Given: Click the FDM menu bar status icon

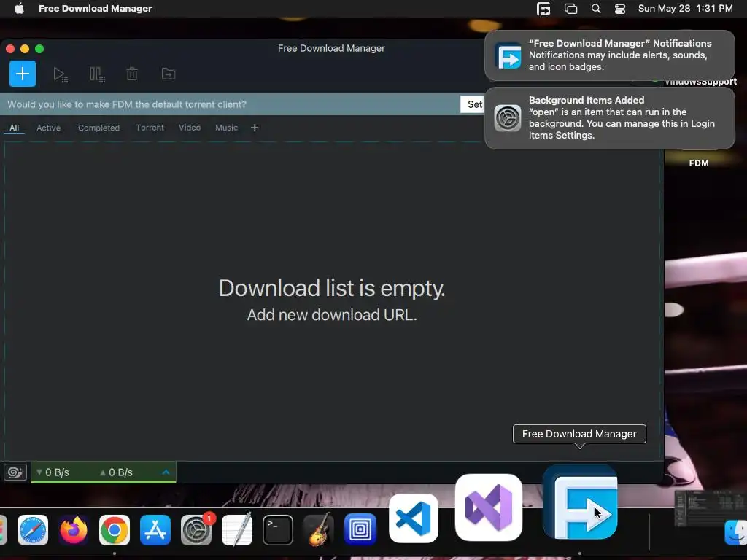Looking at the screenshot, I should point(543,9).
